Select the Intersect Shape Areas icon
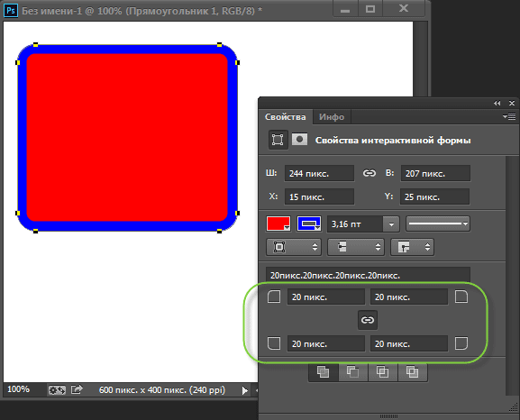 [x=382, y=372]
